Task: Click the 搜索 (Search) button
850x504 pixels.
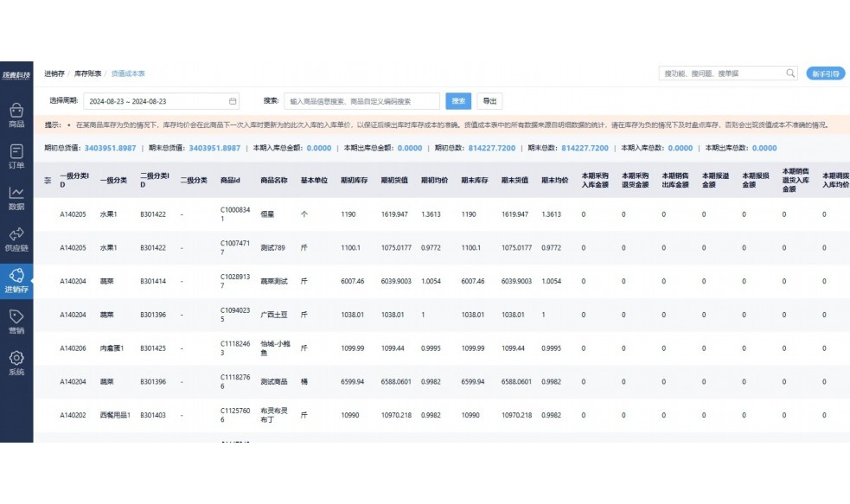Action: pos(458,101)
